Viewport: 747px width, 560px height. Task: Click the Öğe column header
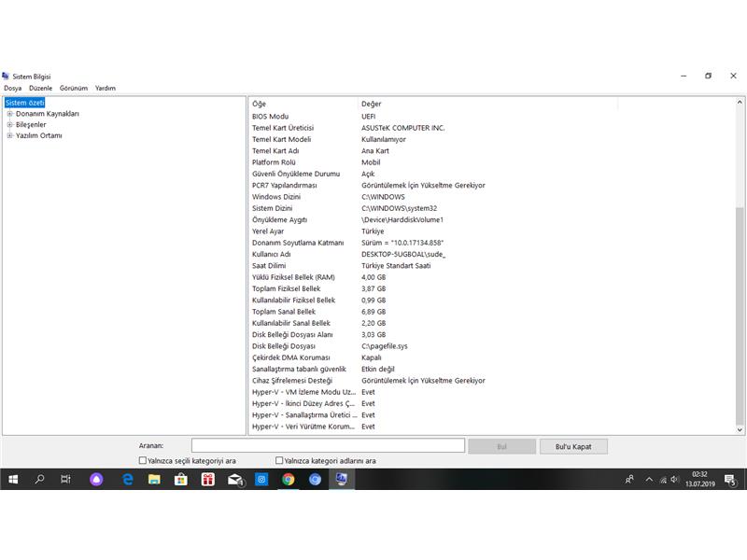click(303, 104)
